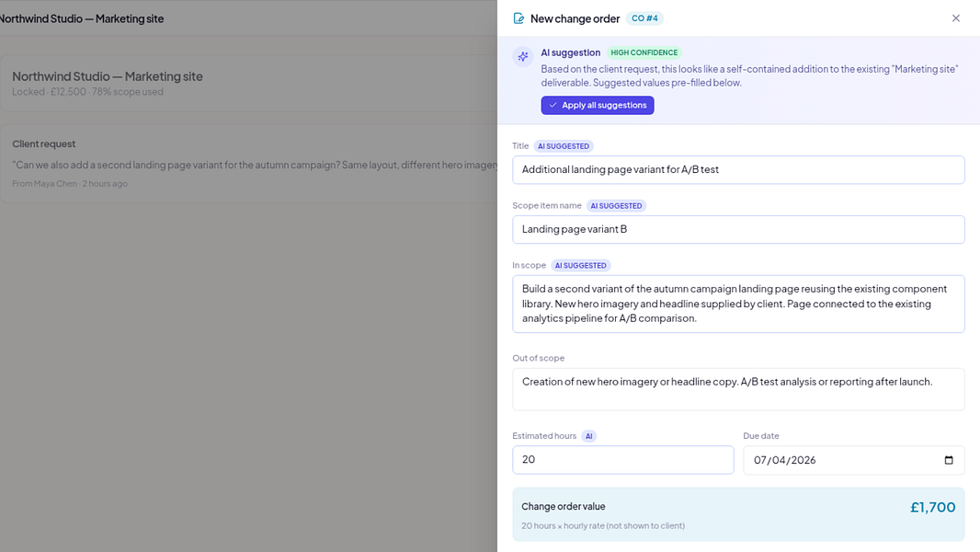Focus the Scope item name field
The image size is (980, 552).
pyautogui.click(x=738, y=229)
